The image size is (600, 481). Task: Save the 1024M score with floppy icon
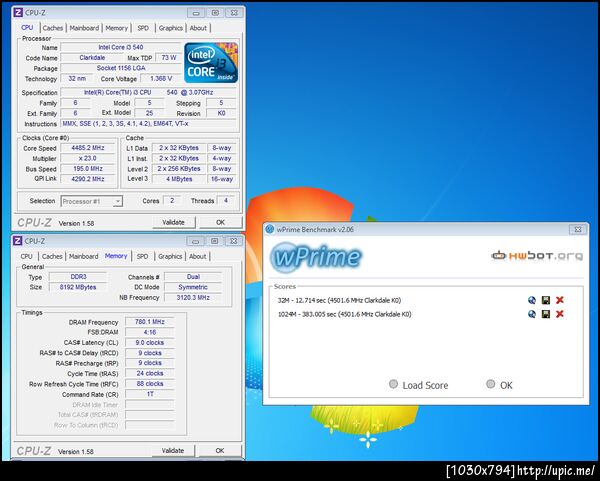[x=546, y=314]
